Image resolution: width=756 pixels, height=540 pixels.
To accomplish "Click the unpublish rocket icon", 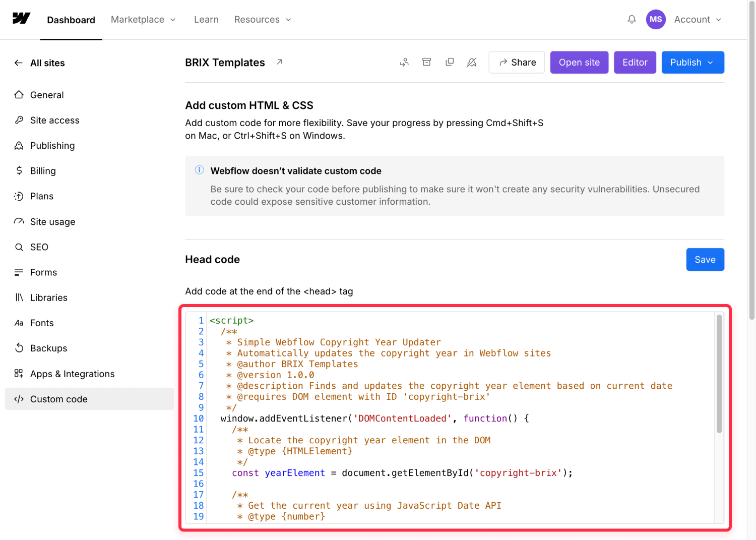I will click(472, 62).
